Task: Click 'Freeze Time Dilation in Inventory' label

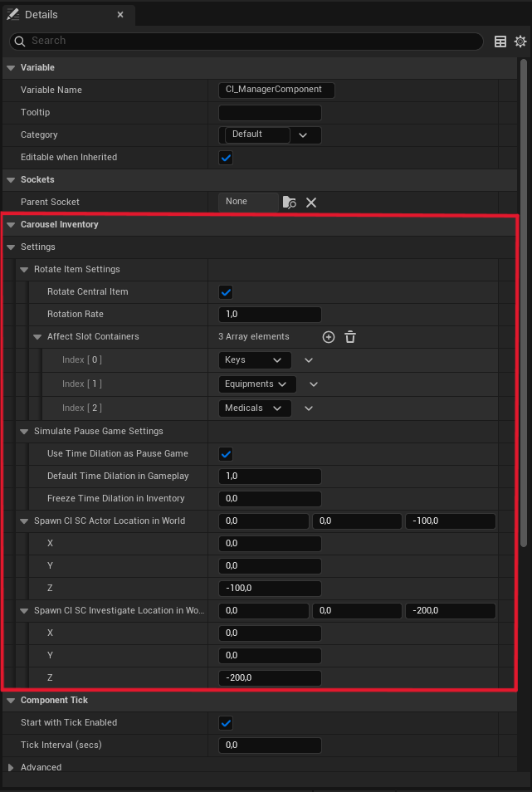Action: click(116, 498)
